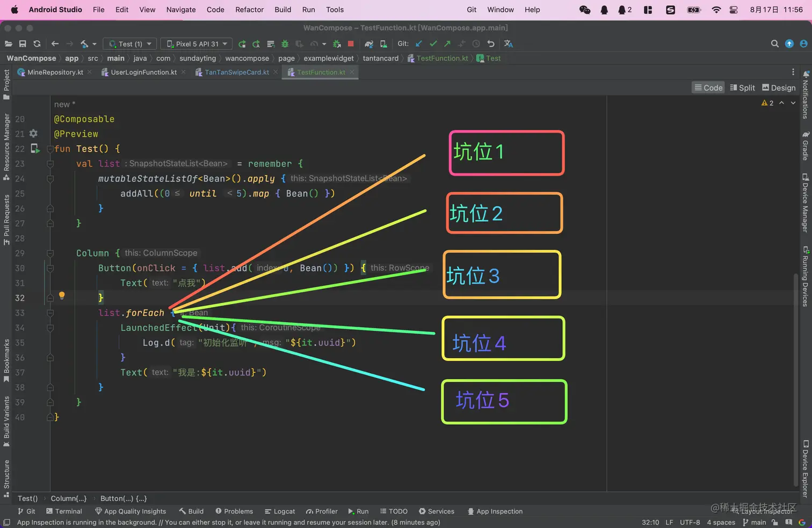Click the Sync/Reload from disk icon

37,44
